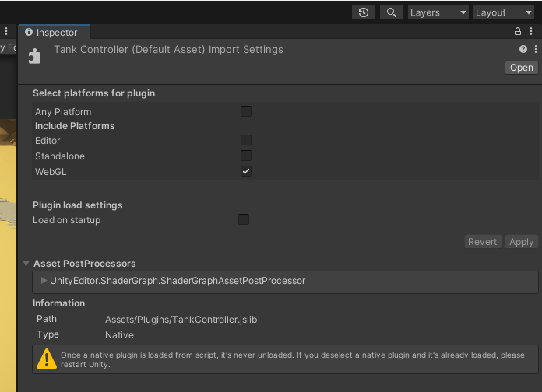Image resolution: width=542 pixels, height=392 pixels.
Task: Enable the Editor platform checkbox
Action: tap(246, 140)
